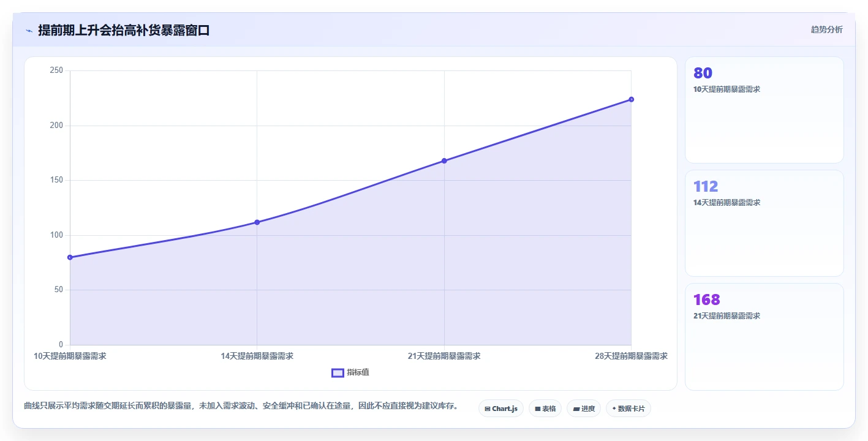Click the x-axis label 10天提前期暴露需求
The width and height of the screenshot is (868, 441).
[70, 356]
